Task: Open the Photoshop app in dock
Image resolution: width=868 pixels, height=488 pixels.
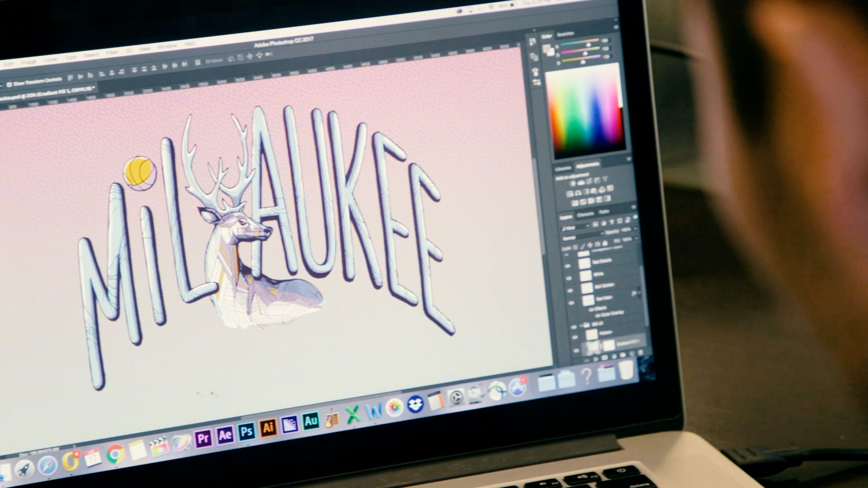Action: [247, 431]
